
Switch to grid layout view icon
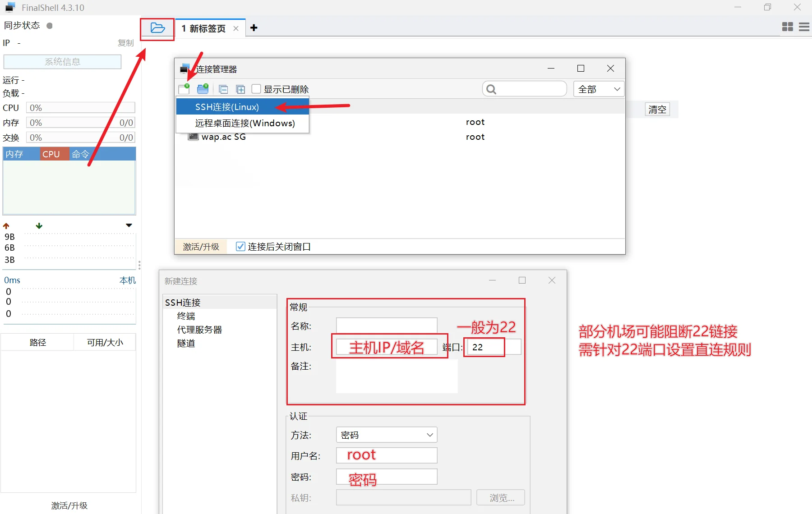coord(788,27)
